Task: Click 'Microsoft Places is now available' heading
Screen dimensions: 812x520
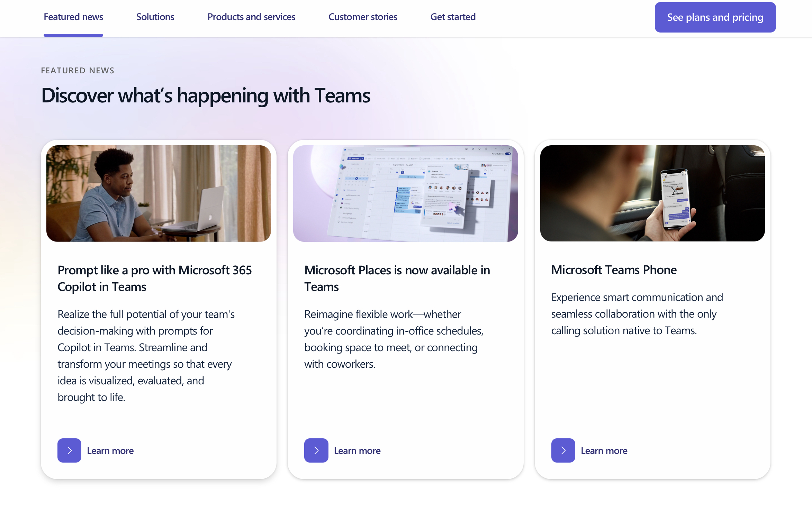Action: click(x=397, y=279)
